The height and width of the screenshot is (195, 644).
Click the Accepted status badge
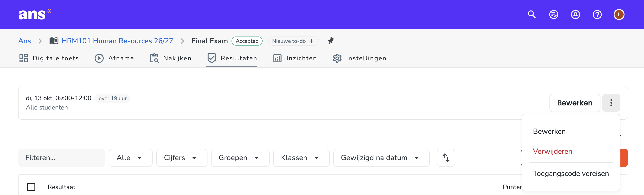pos(247,41)
